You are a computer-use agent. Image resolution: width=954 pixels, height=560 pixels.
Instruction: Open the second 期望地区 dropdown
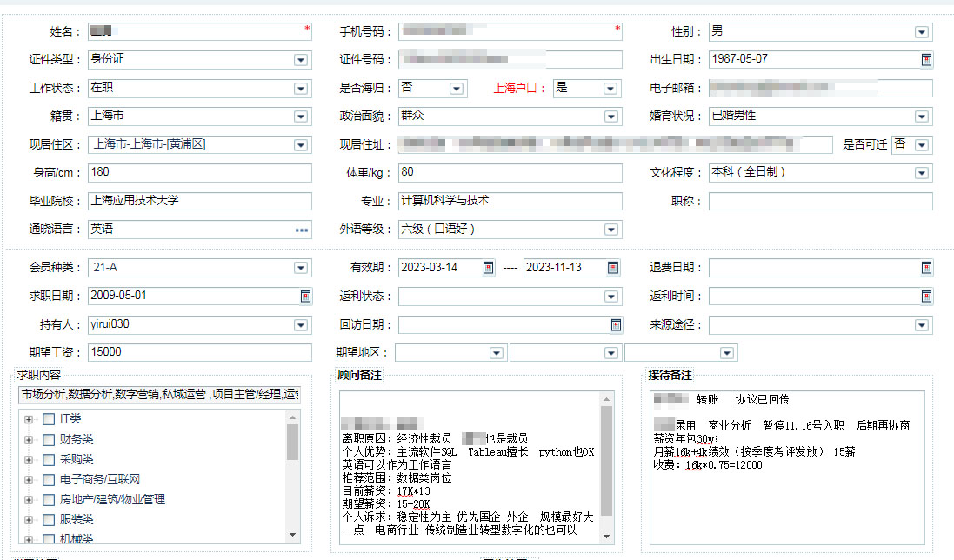pos(610,353)
